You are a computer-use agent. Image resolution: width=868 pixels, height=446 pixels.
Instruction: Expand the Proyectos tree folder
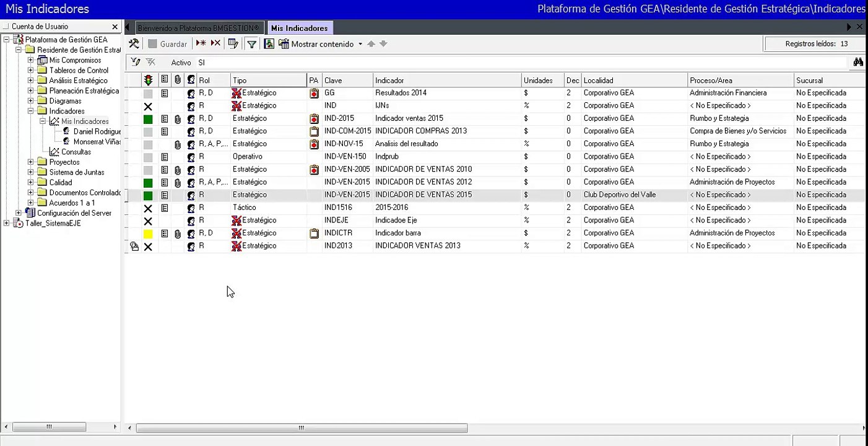(30, 162)
